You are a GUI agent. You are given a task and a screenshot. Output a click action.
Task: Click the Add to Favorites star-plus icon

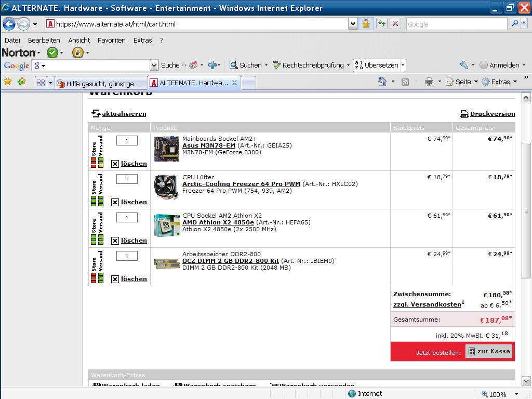click(x=22, y=82)
